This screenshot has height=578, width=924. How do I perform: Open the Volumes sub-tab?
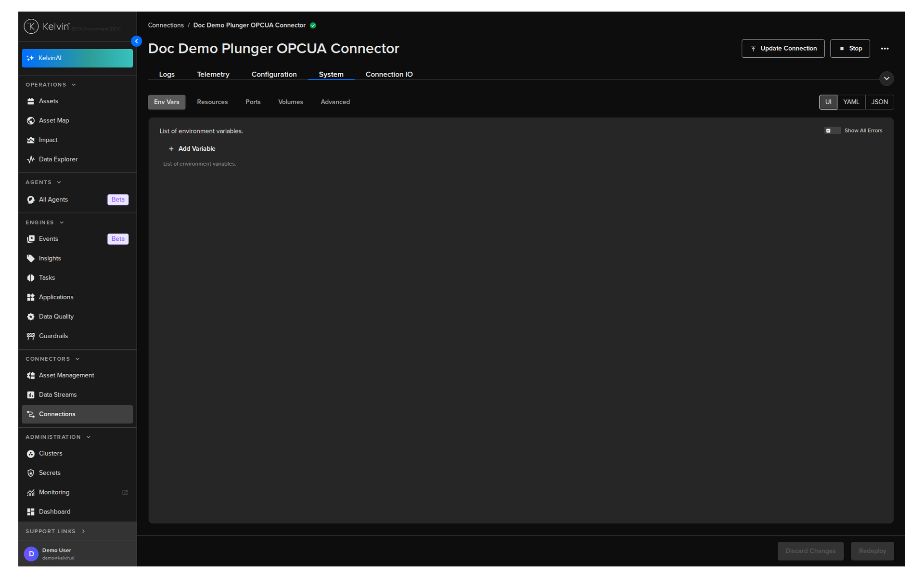[291, 102]
